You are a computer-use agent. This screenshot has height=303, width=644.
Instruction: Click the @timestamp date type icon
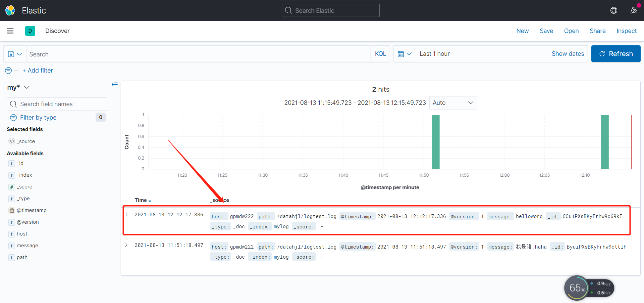click(12, 211)
